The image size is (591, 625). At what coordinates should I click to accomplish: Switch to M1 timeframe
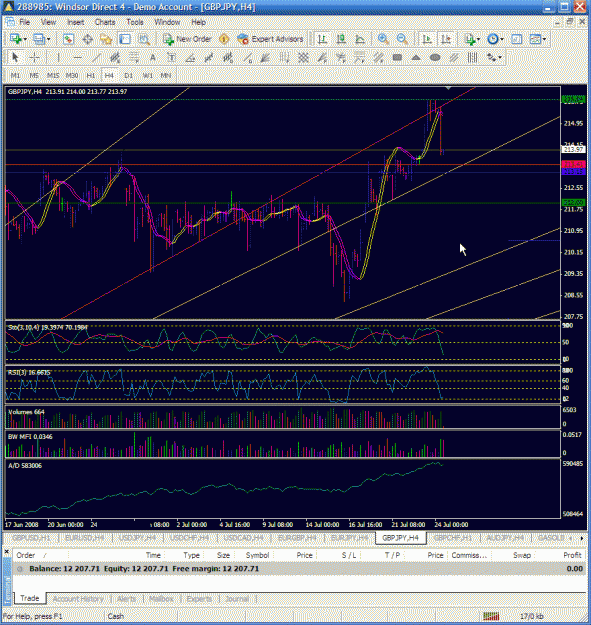15,75
